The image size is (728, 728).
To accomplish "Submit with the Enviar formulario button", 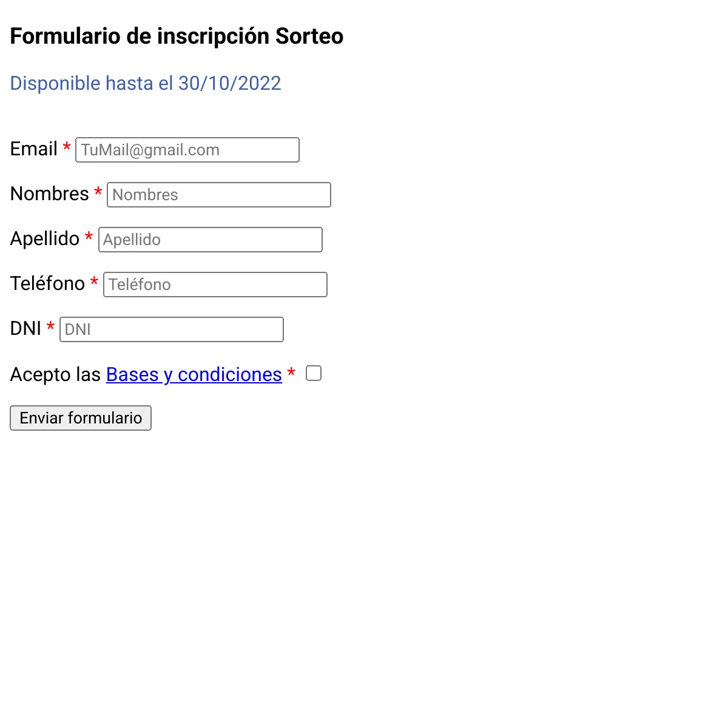I will coord(81,418).
